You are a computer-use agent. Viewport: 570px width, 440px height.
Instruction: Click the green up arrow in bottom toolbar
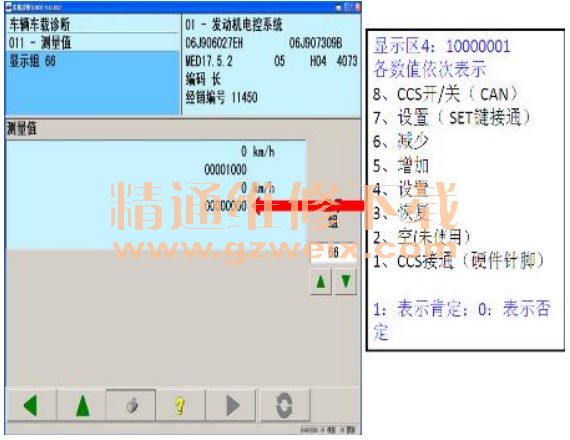(82, 405)
